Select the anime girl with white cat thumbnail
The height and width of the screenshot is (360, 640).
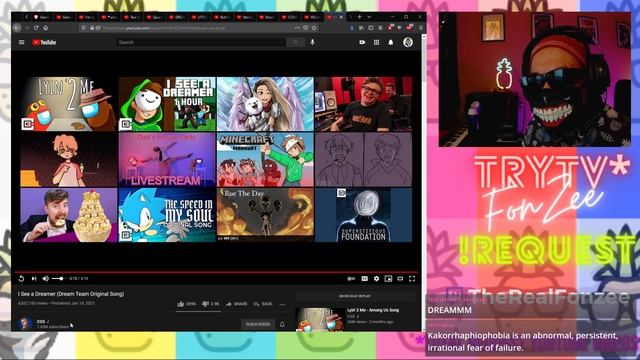point(265,104)
